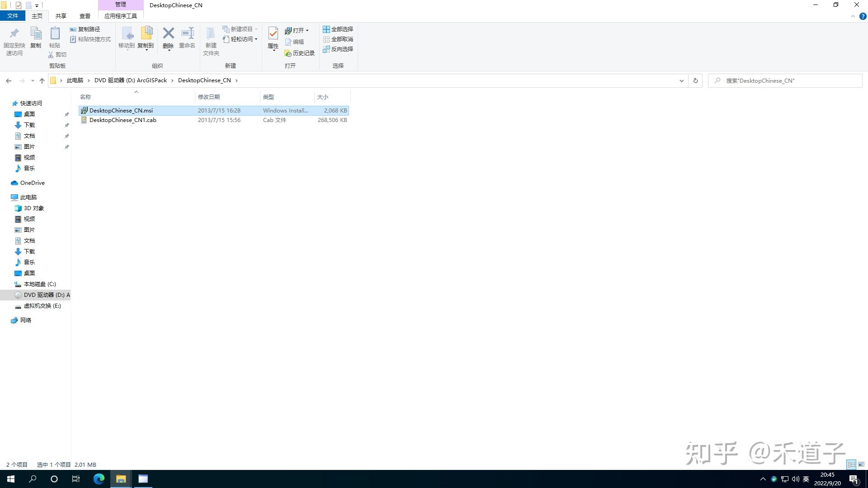868x488 pixels.
Task: Expand the breadcrumb chevron after ArcGISPack
Action: (x=172, y=80)
